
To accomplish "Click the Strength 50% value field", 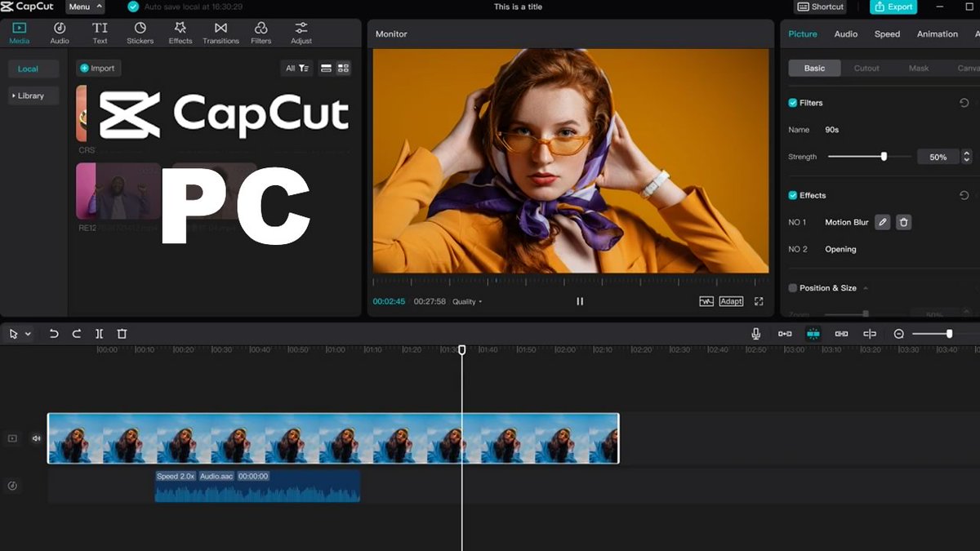I will click(x=938, y=157).
